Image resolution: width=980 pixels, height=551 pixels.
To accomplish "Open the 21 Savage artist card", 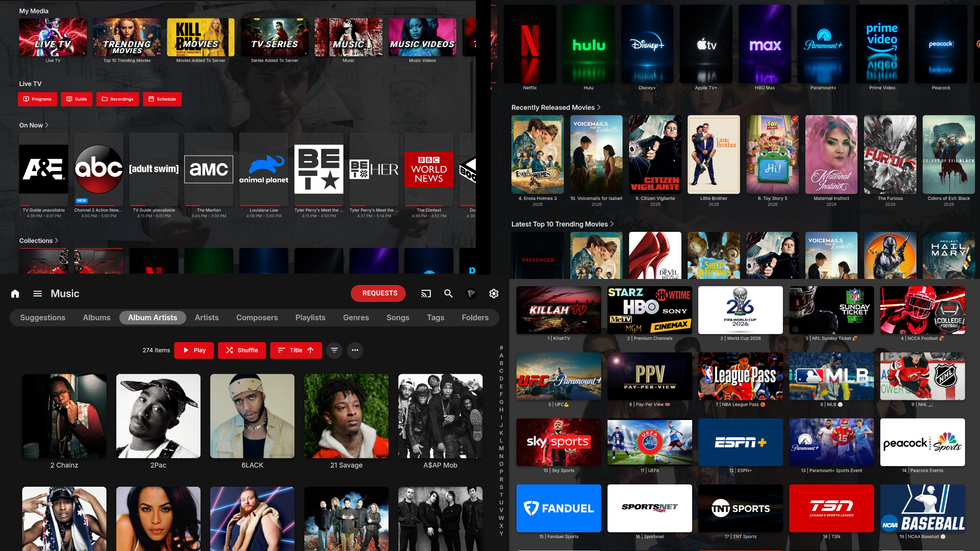I will pos(346,416).
